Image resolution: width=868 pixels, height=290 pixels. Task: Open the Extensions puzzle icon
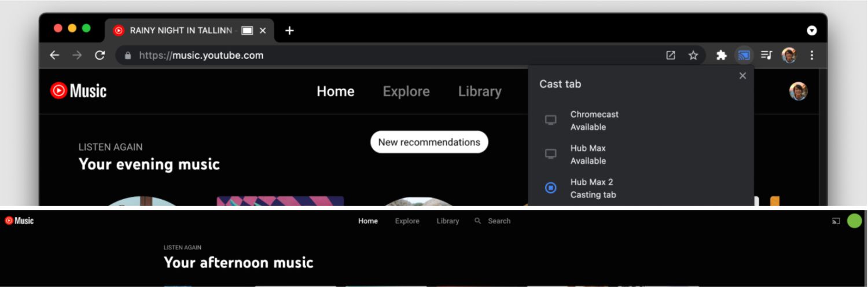(721, 56)
